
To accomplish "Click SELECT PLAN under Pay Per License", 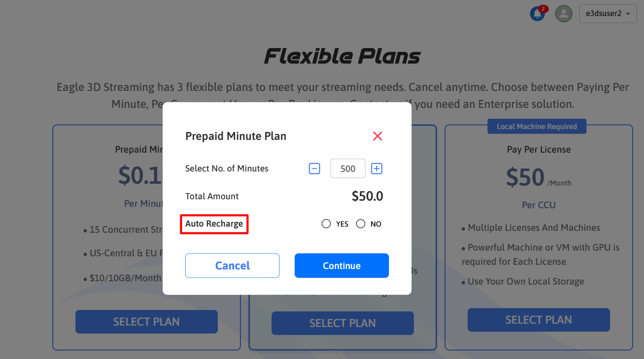I will click(x=538, y=320).
